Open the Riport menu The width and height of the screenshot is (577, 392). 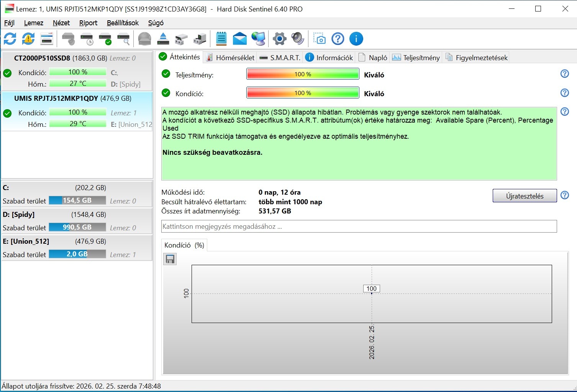point(88,23)
